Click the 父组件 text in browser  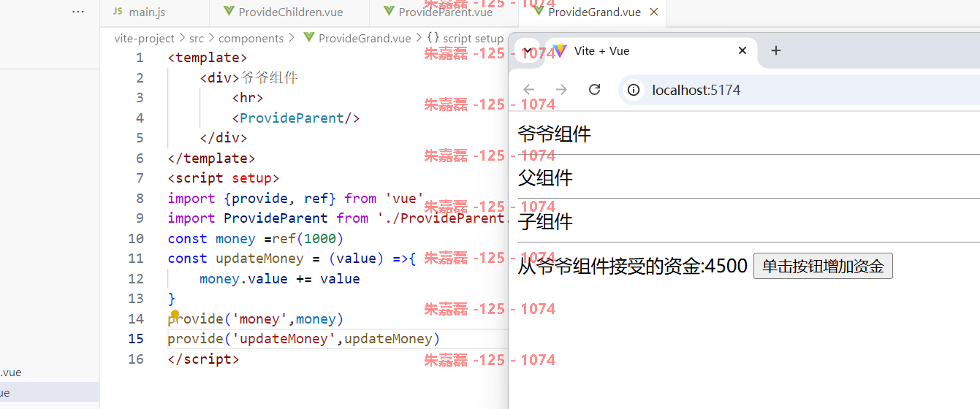(x=545, y=177)
